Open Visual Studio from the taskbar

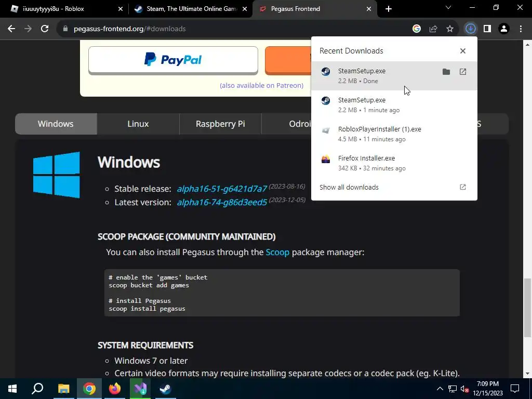140,389
